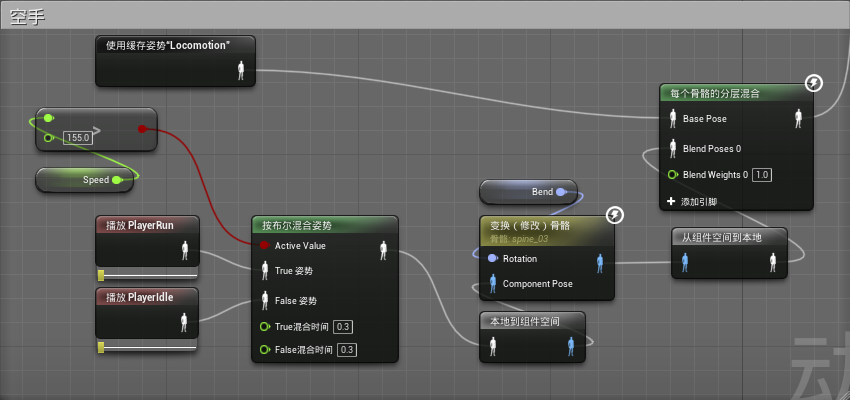Click the PlayerRun node's yellow playback marker
The image size is (850, 400).
tap(101, 274)
